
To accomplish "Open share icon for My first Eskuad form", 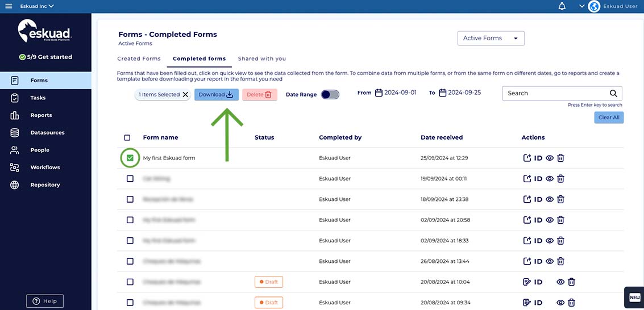I will (526, 158).
